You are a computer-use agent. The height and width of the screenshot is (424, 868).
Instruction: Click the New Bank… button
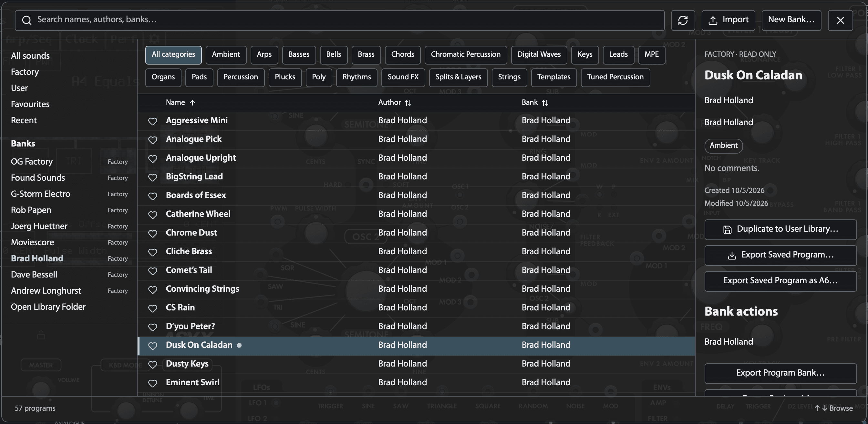tap(791, 20)
